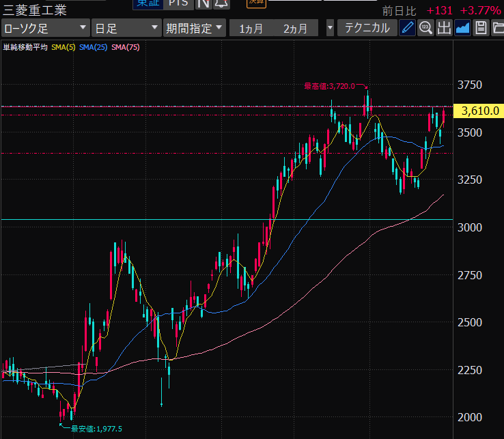Click the 2000 price axis label
504x439 pixels.
pyautogui.click(x=470, y=417)
